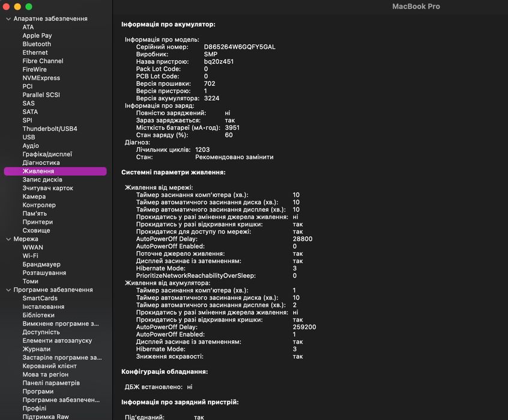Open the Apple Pay sidebar entry
Screen dimensions: 508x420
[x=37, y=35]
